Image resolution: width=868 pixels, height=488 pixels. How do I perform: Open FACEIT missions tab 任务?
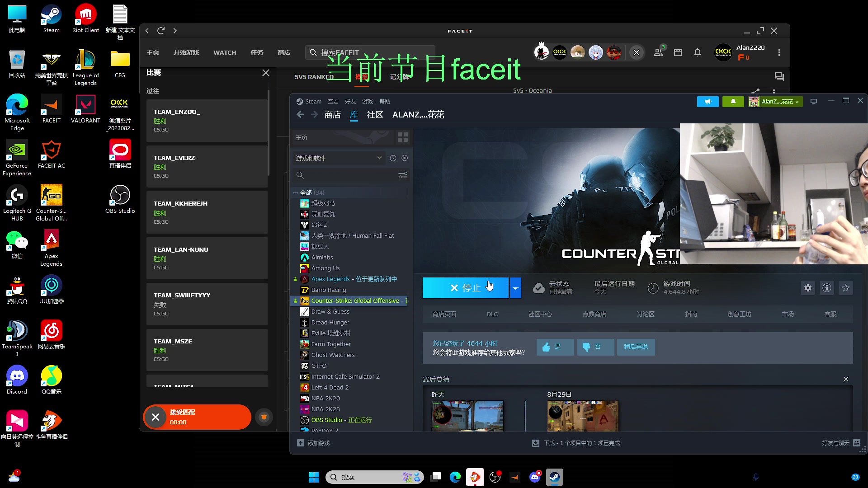tap(257, 52)
